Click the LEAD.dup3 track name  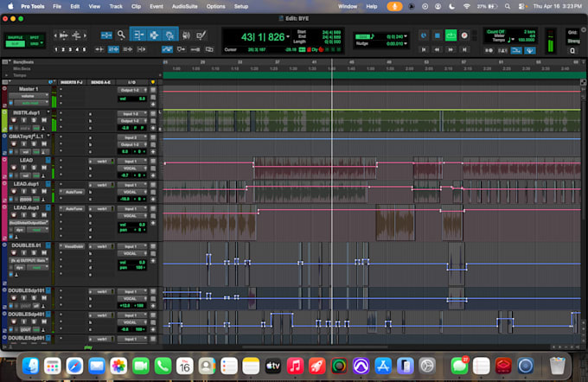click(x=26, y=207)
